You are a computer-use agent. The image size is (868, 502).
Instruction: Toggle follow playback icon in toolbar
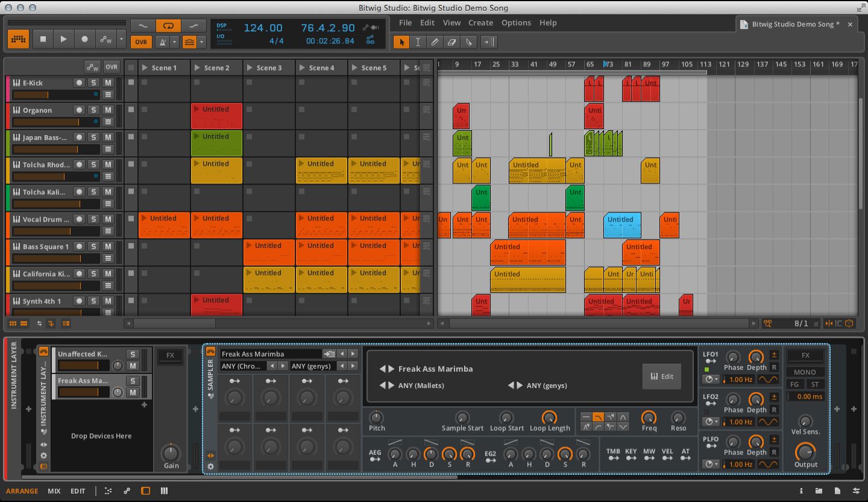[489, 42]
